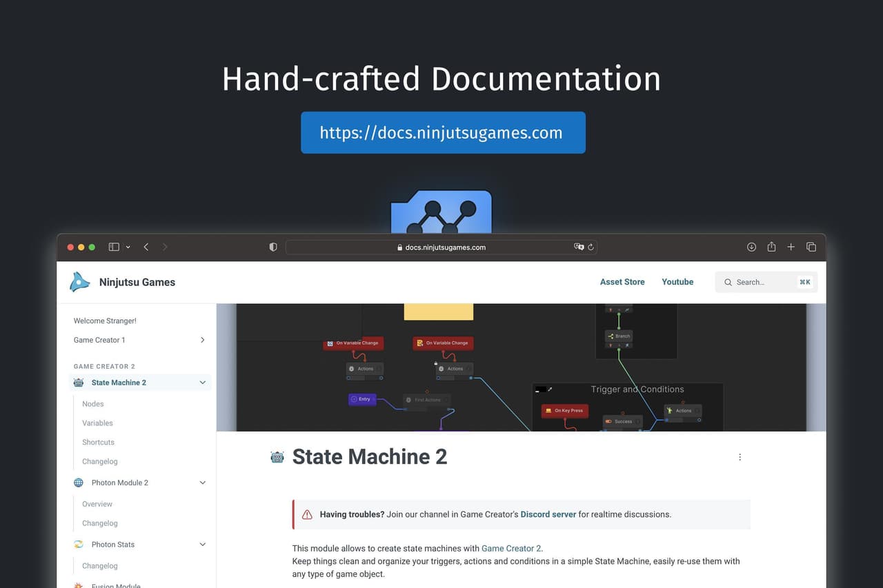Go back with the browser back arrow

coord(146,247)
